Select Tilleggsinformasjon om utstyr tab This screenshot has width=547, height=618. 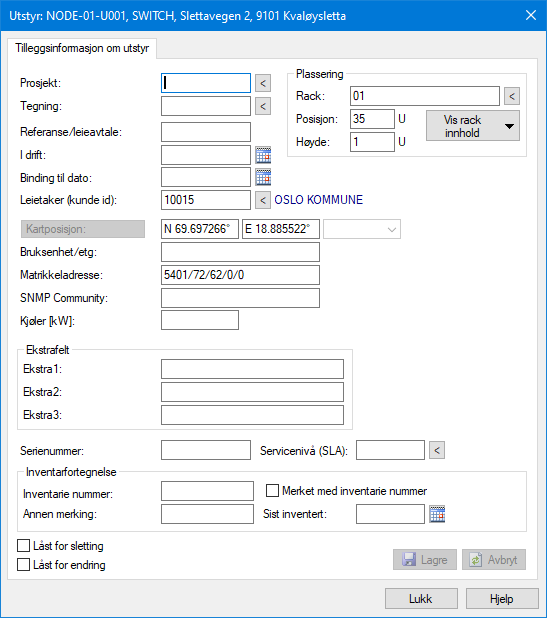(x=82, y=48)
